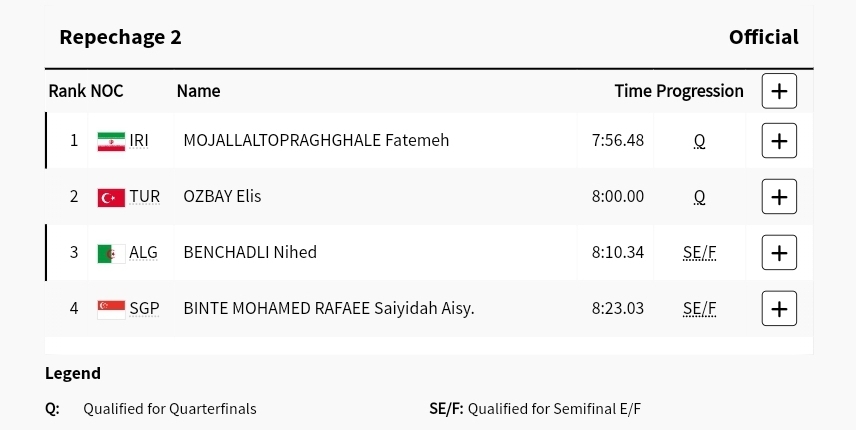856x430 pixels.
Task: Click the Iran flag icon
Action: coord(111,141)
